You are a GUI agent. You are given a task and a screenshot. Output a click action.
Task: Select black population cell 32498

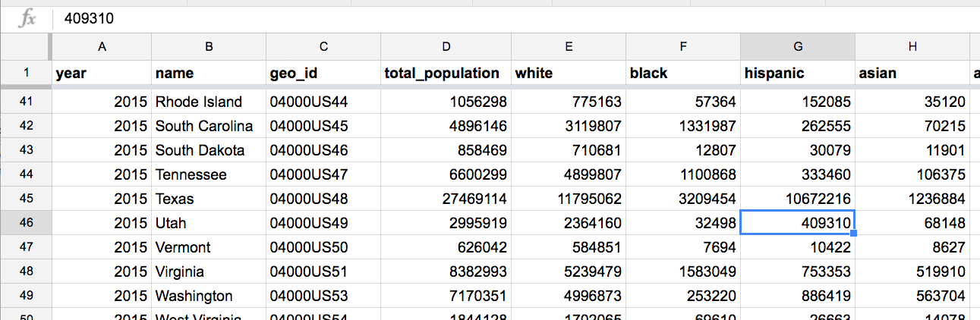pos(683,223)
